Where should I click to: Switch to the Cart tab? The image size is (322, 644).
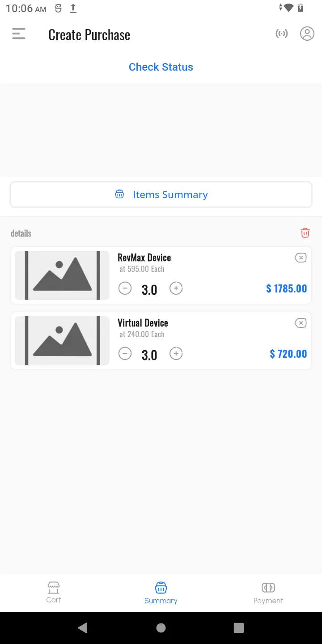point(54,593)
